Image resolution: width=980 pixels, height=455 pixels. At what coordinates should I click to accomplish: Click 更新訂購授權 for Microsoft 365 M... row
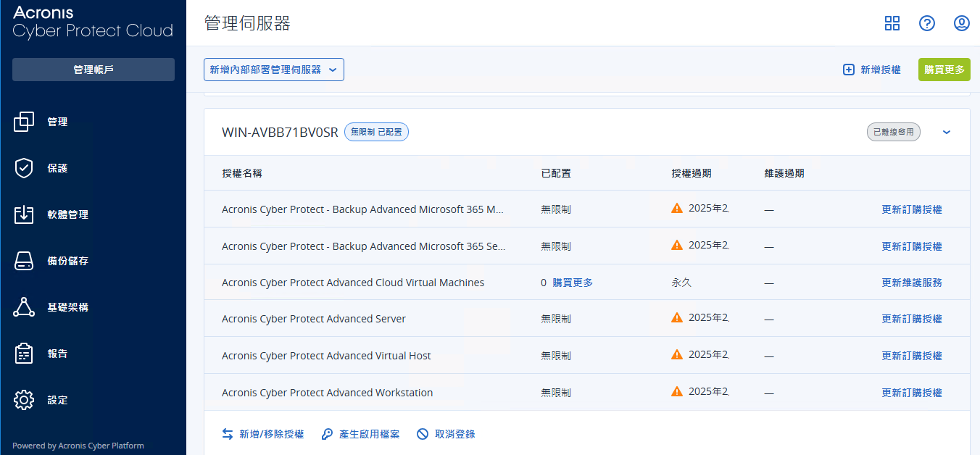pyautogui.click(x=912, y=209)
